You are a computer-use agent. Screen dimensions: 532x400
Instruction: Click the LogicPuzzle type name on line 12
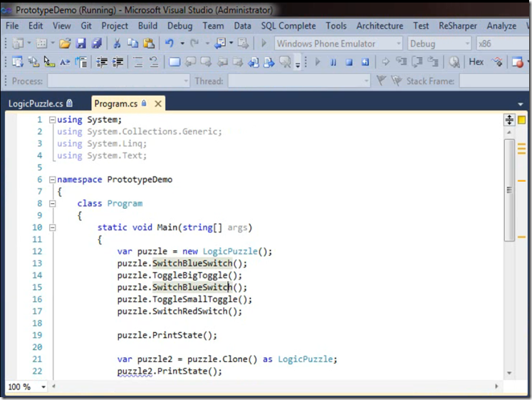click(x=230, y=252)
